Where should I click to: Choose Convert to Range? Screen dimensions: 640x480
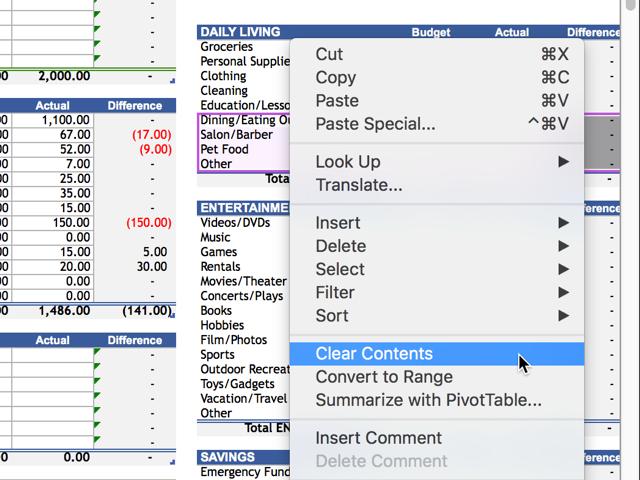tap(437, 377)
